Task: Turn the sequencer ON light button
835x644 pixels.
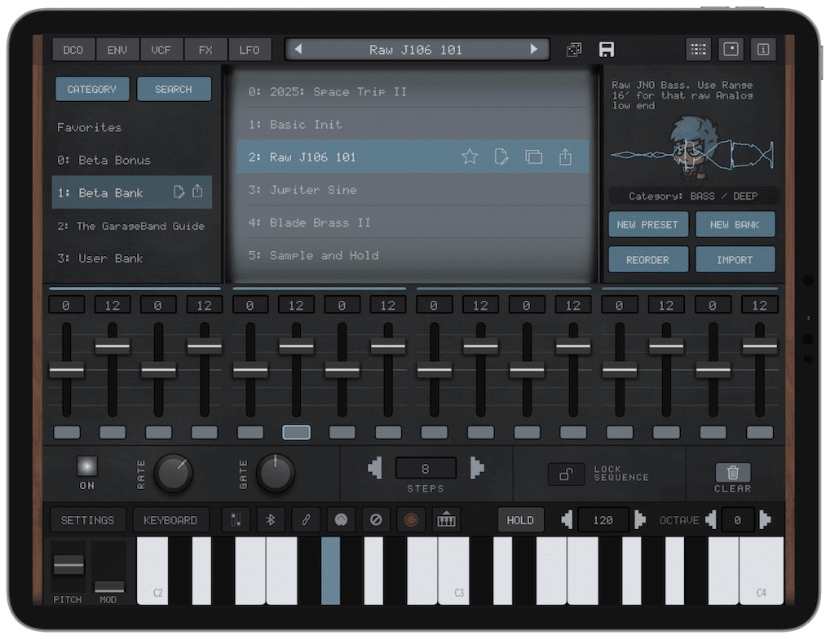Action: coord(87,467)
